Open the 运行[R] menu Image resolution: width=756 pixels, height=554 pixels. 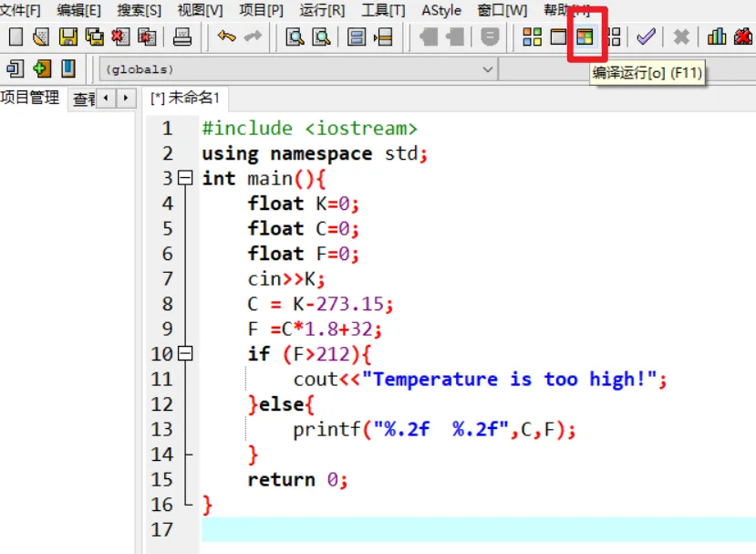(x=322, y=10)
